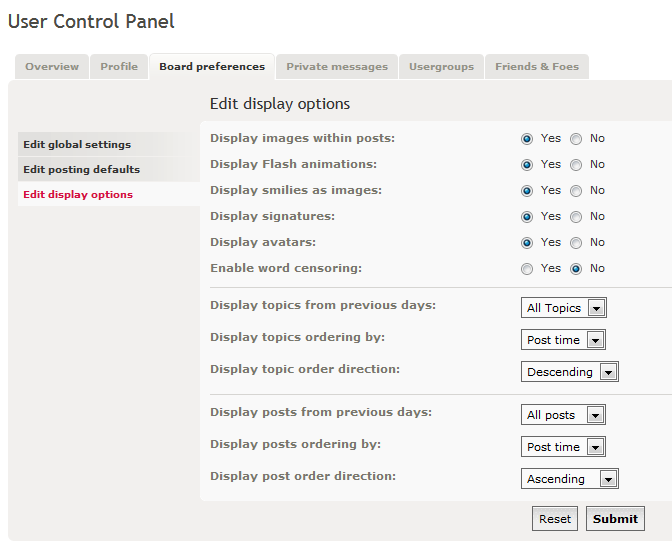Select No for Display signatures
Image resolution: width=672 pixels, height=548 pixels.
[576, 217]
